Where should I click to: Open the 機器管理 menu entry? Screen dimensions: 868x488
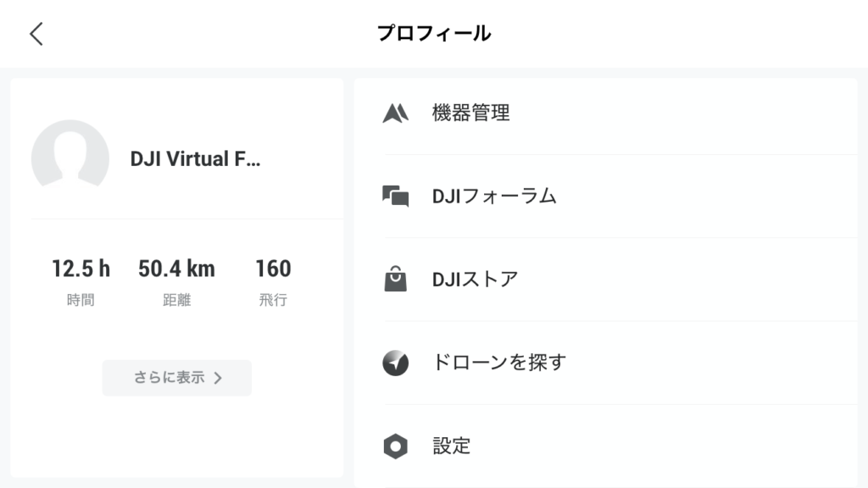[x=605, y=113]
